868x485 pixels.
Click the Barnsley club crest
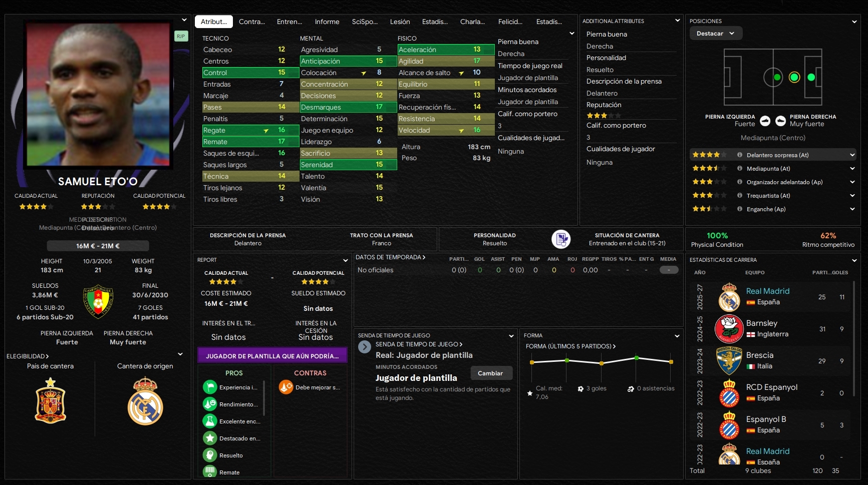[729, 329]
